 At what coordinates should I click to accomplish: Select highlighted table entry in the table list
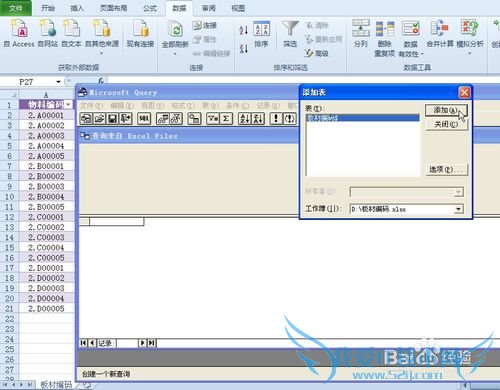pos(363,118)
